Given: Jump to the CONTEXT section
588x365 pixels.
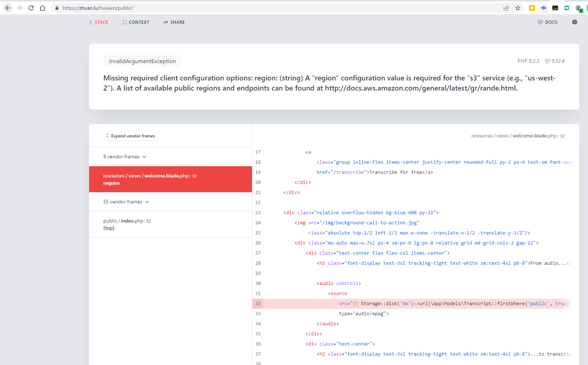Looking at the screenshot, I should pyautogui.click(x=136, y=22).
